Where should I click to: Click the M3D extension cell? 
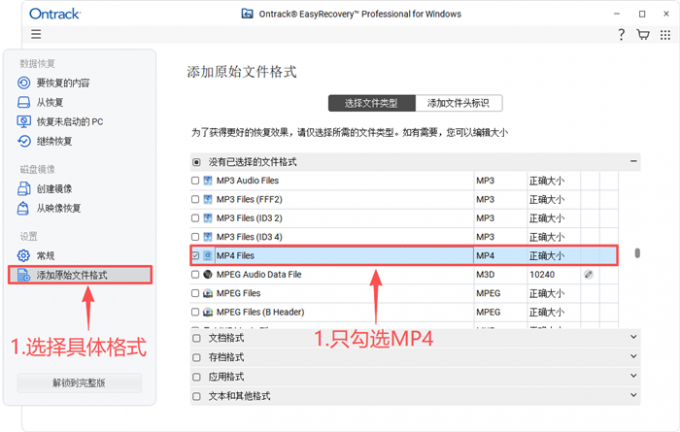[x=486, y=274]
